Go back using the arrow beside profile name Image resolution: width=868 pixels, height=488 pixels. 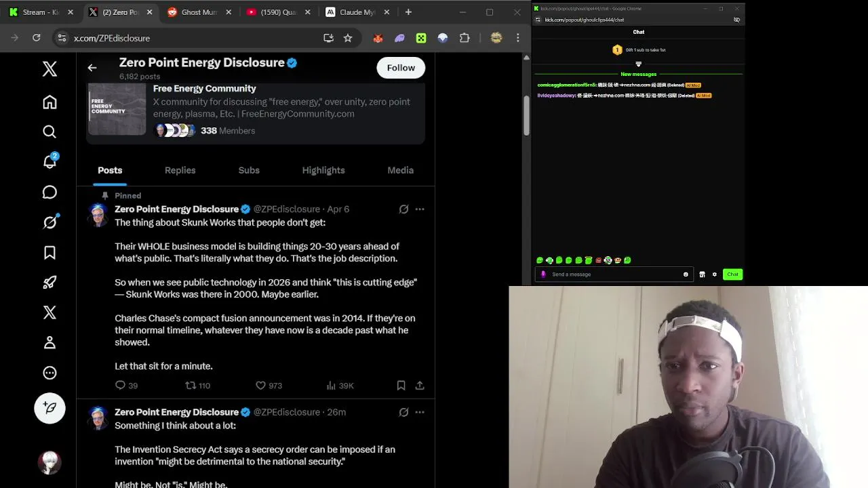coord(92,68)
